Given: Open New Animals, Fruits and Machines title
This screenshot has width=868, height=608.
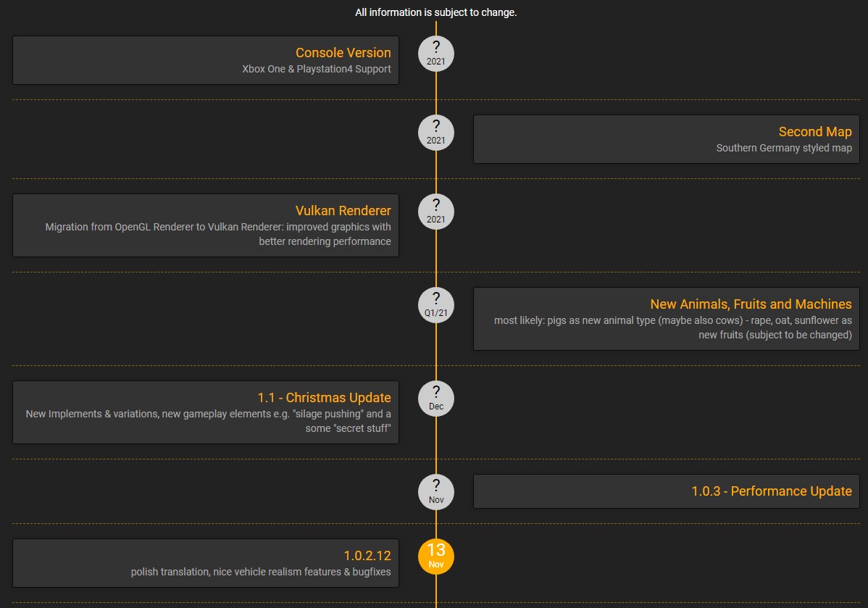Looking at the screenshot, I should point(751,304).
